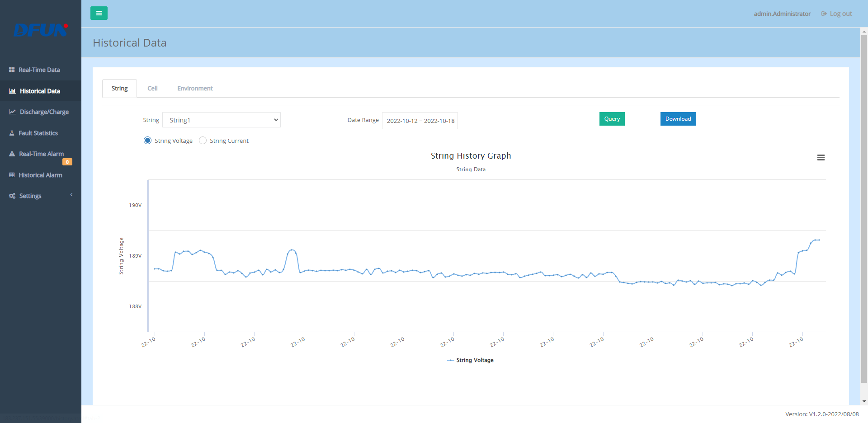Open the Date Range picker
Image resolution: width=868 pixels, height=423 pixels.
pos(420,120)
